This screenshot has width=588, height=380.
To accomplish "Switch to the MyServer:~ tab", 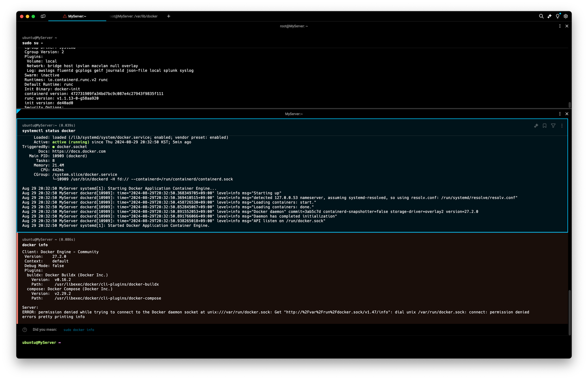I will point(77,16).
